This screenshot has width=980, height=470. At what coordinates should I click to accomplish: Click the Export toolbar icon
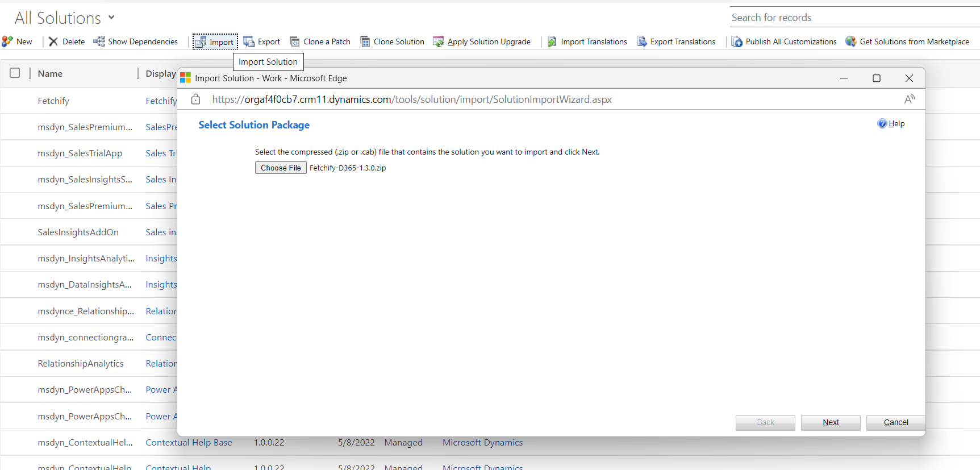coord(249,41)
